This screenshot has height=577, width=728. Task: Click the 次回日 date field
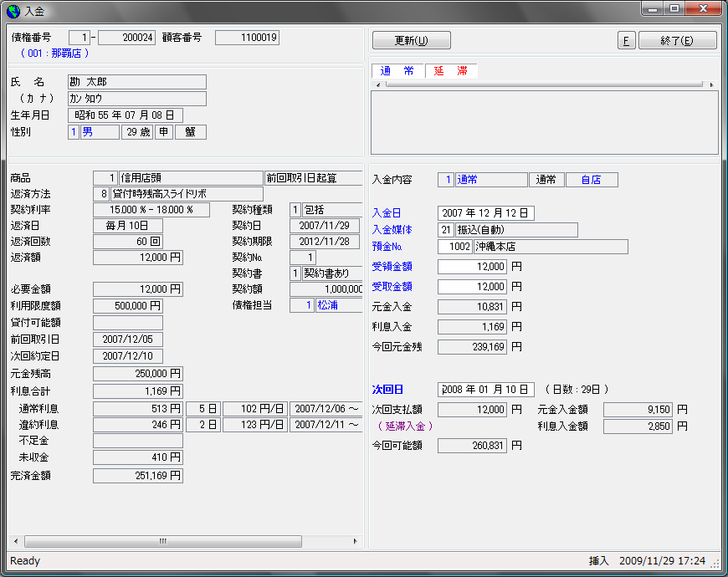[x=485, y=390]
